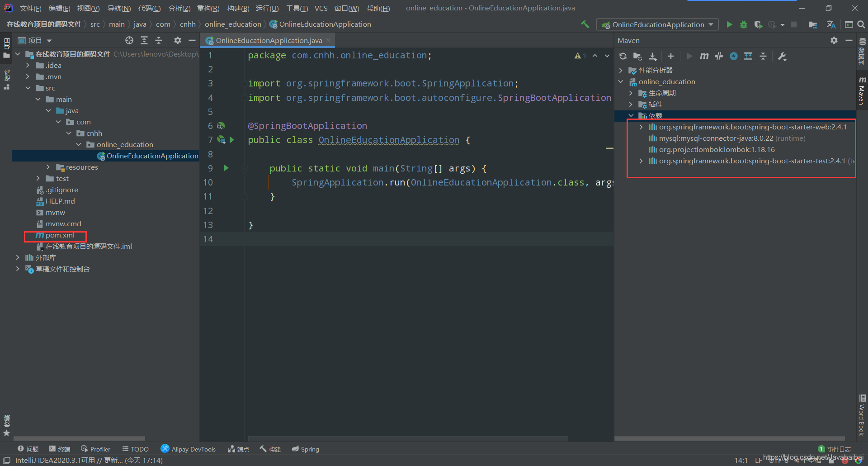
Task: Open Maven settings wrench icon
Action: tap(782, 56)
